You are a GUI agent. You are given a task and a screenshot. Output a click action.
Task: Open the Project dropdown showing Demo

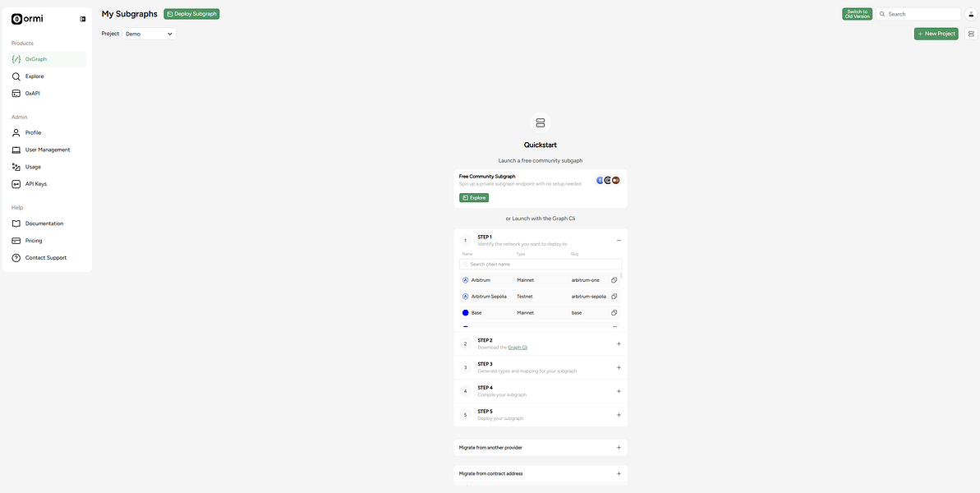[x=150, y=34]
